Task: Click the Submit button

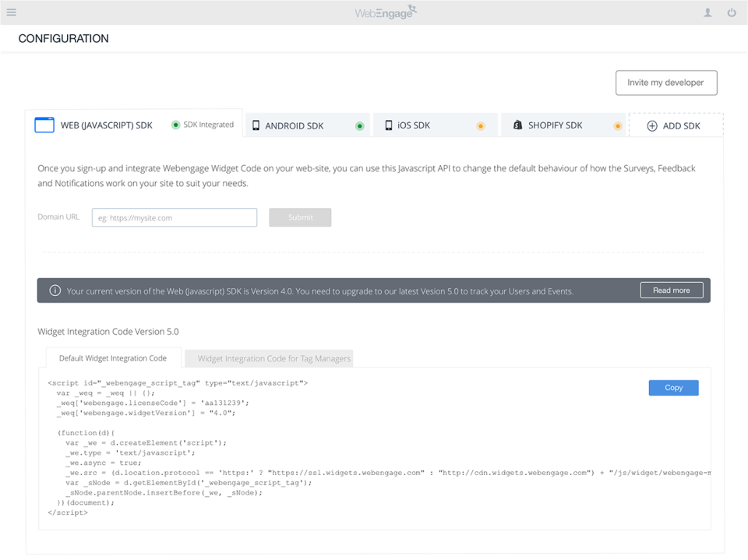Action: [300, 217]
